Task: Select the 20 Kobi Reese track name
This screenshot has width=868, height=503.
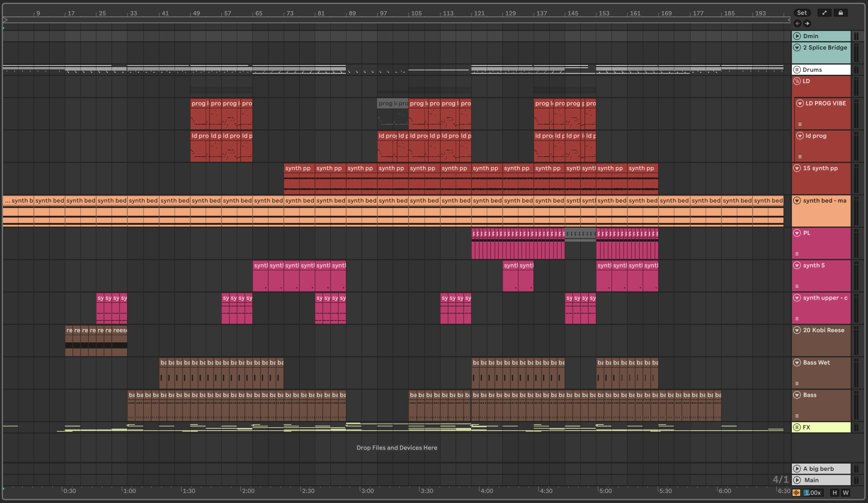Action: (823, 330)
